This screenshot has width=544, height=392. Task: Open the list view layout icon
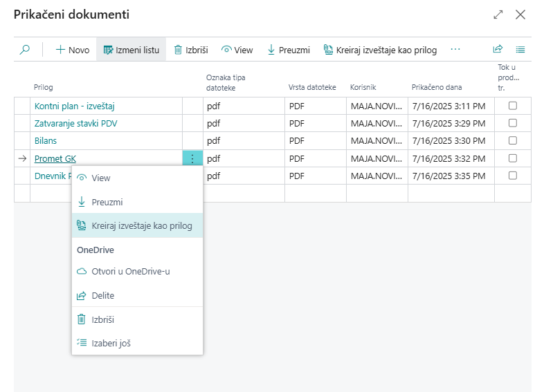(520, 50)
